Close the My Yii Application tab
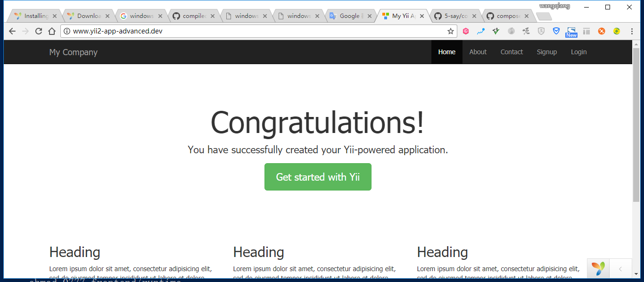The image size is (644, 282). coord(422,16)
